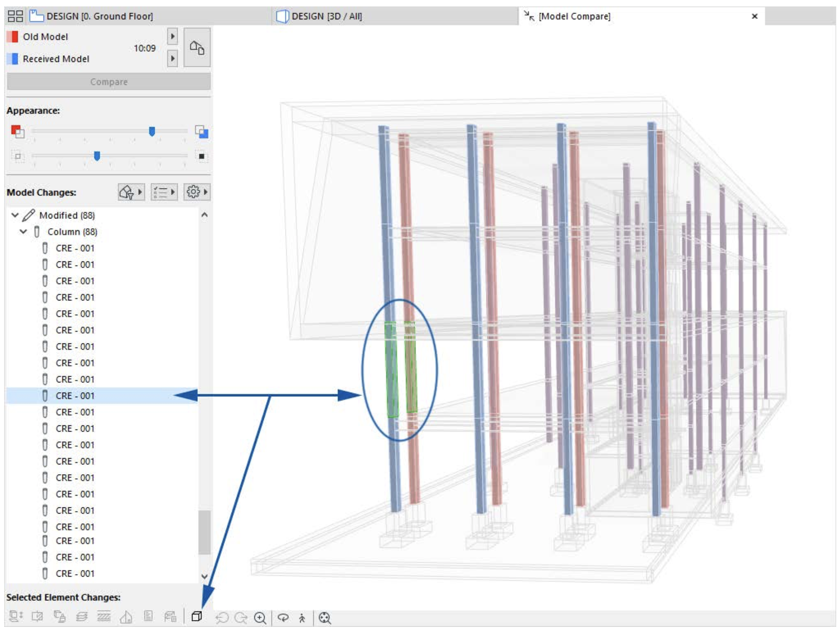The height and width of the screenshot is (631, 840).
Task: Switch to DESIGN [0. Ground Floor] tab
Action: (99, 16)
